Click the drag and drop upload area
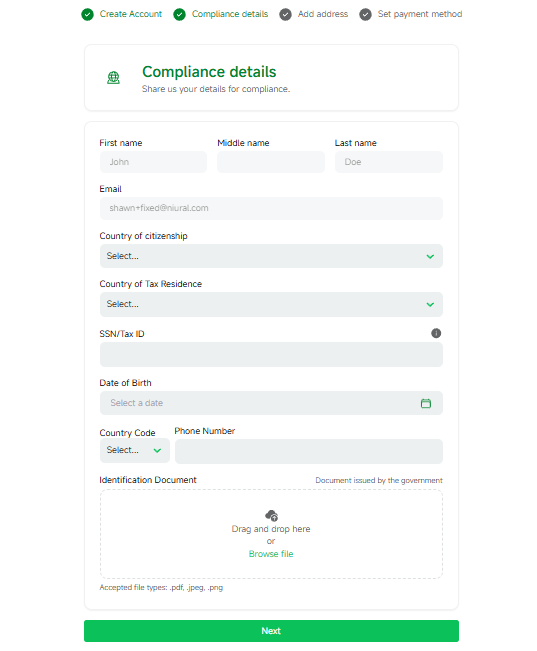 [x=271, y=534]
